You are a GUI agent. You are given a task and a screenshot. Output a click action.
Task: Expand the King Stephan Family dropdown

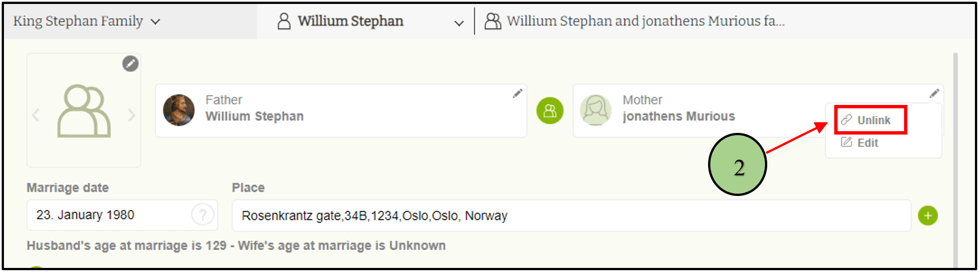coord(87,21)
